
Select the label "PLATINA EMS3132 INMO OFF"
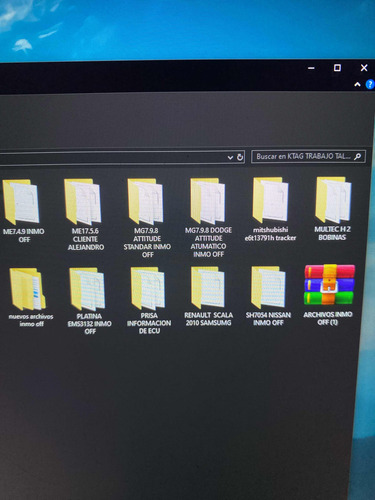point(90,324)
